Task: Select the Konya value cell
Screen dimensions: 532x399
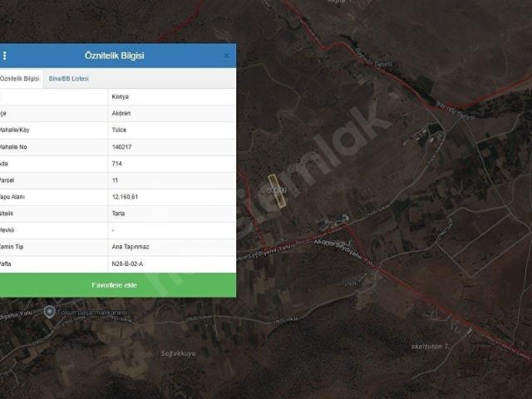Action: (172, 96)
